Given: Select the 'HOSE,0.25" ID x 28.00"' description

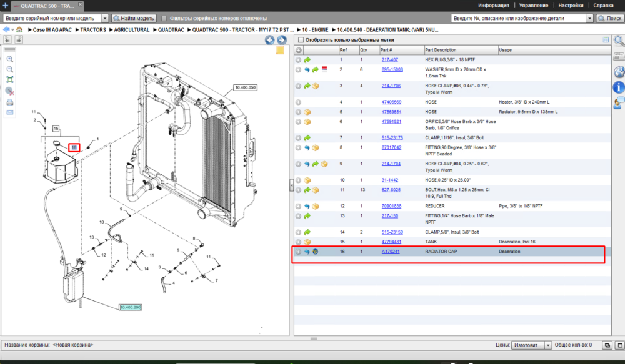Looking at the screenshot, I should pos(447,180).
